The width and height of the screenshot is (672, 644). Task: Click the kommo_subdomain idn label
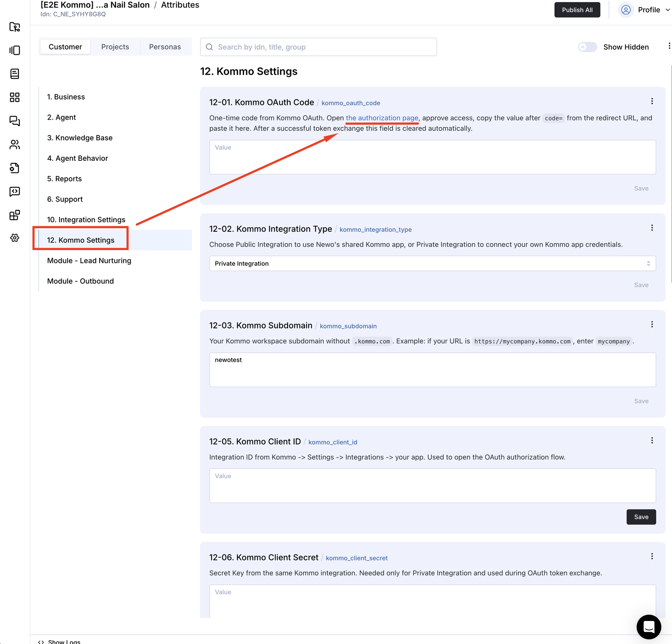tap(348, 326)
